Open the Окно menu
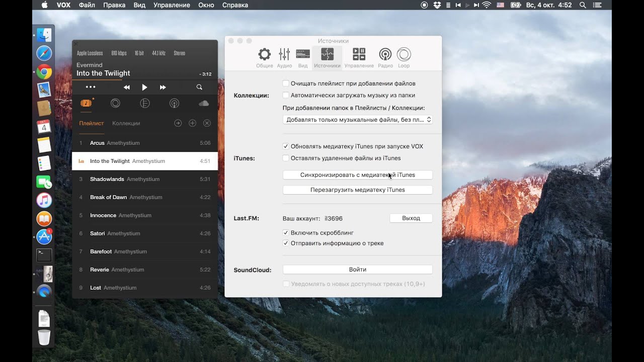This screenshot has height=362, width=644. coord(206,5)
